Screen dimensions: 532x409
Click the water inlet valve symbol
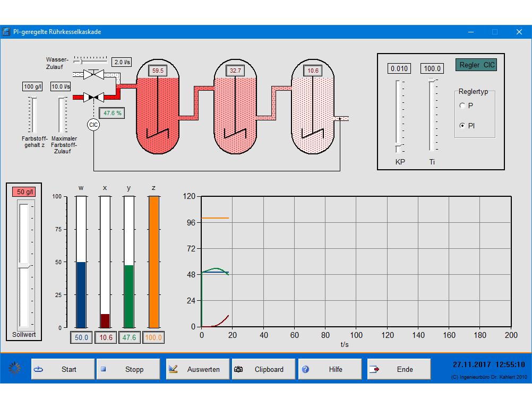(x=93, y=74)
